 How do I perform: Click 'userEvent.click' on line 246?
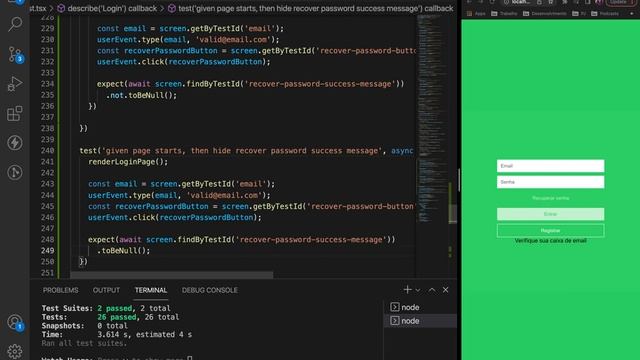click(x=122, y=217)
